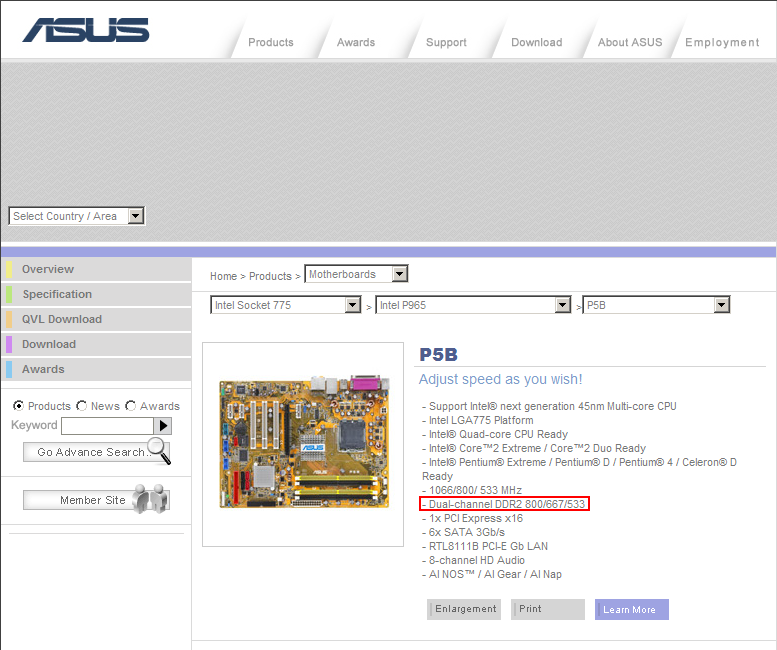Click 'Dual-channel DDR2 800/667/533' text

coord(506,504)
